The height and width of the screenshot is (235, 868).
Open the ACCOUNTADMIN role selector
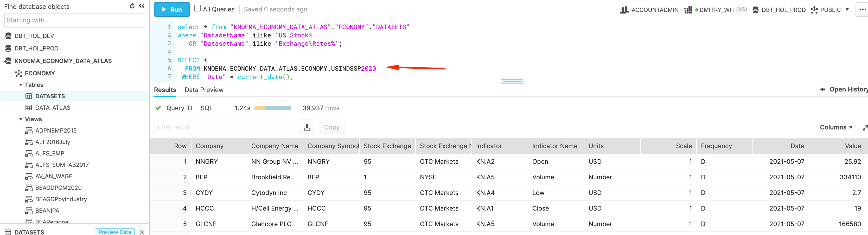649,10
